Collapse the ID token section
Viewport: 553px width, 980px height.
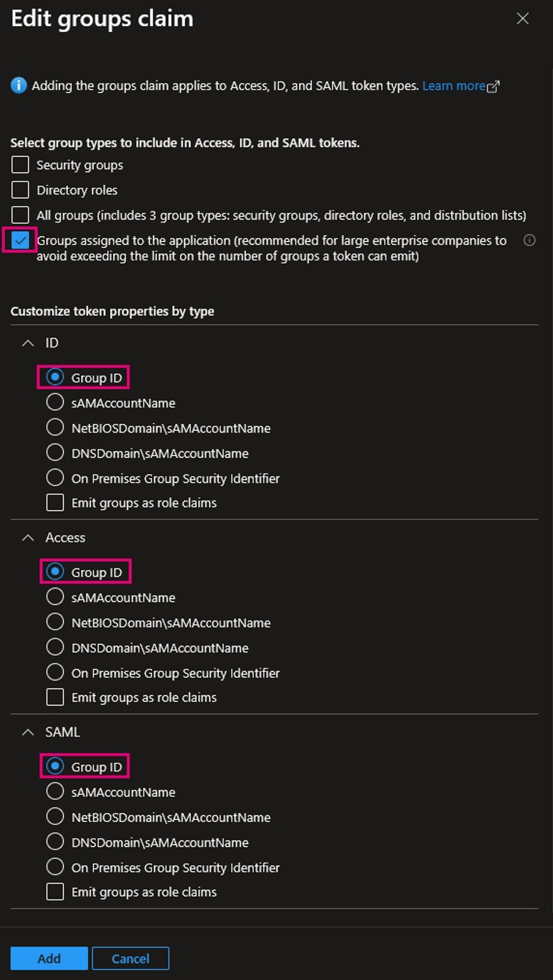click(x=28, y=343)
